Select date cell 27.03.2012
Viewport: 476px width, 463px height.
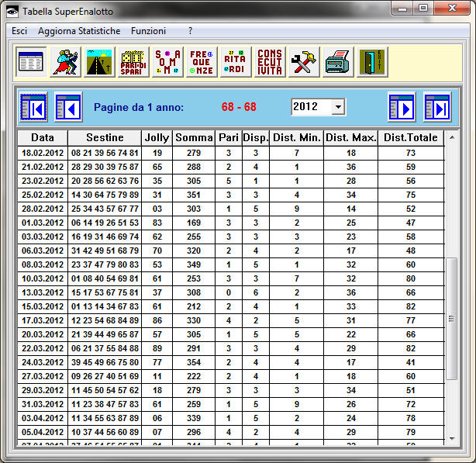coord(43,376)
